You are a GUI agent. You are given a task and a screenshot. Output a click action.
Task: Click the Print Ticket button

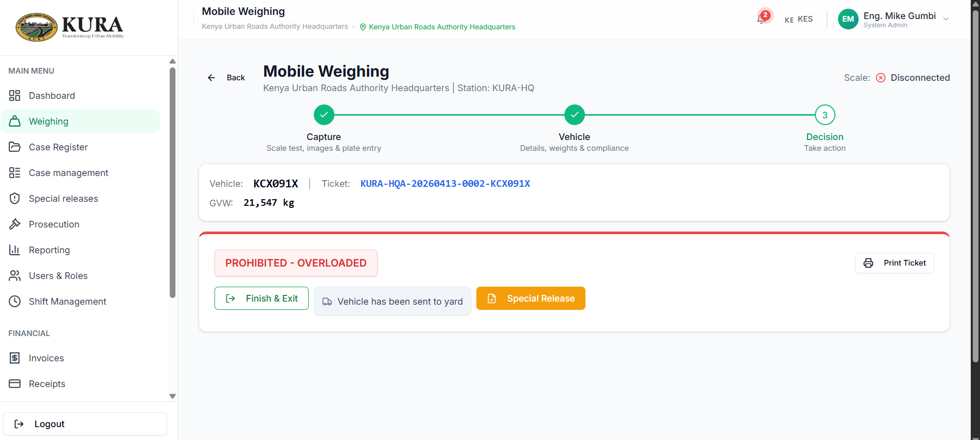[x=894, y=263]
